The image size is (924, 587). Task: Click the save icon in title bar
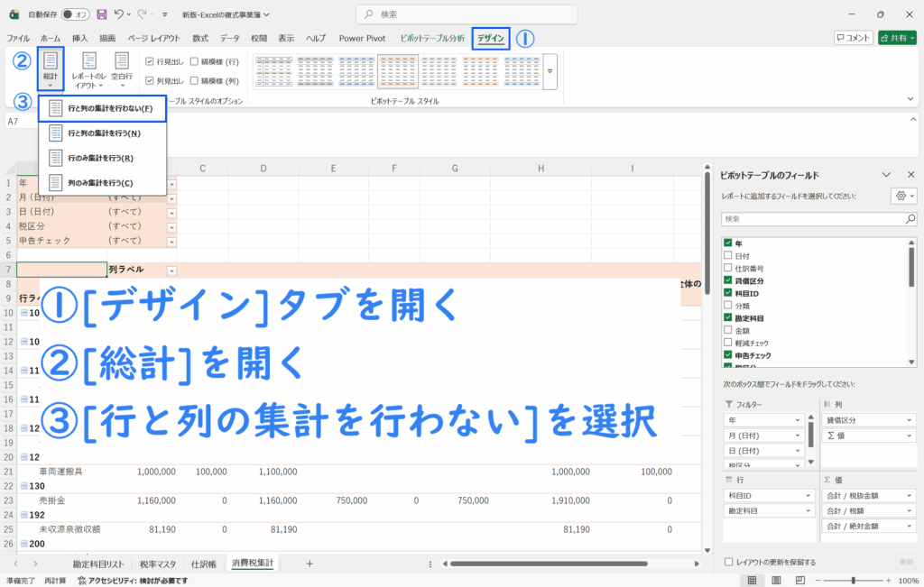click(x=101, y=14)
